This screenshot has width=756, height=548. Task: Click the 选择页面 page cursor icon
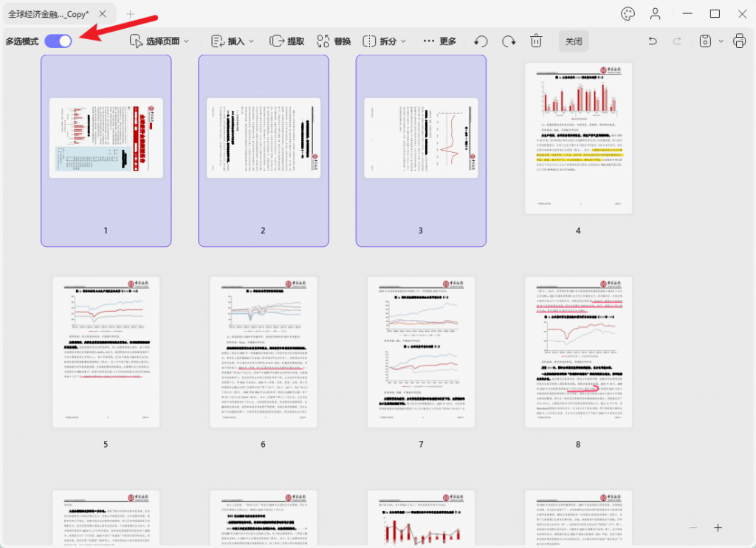pos(136,41)
